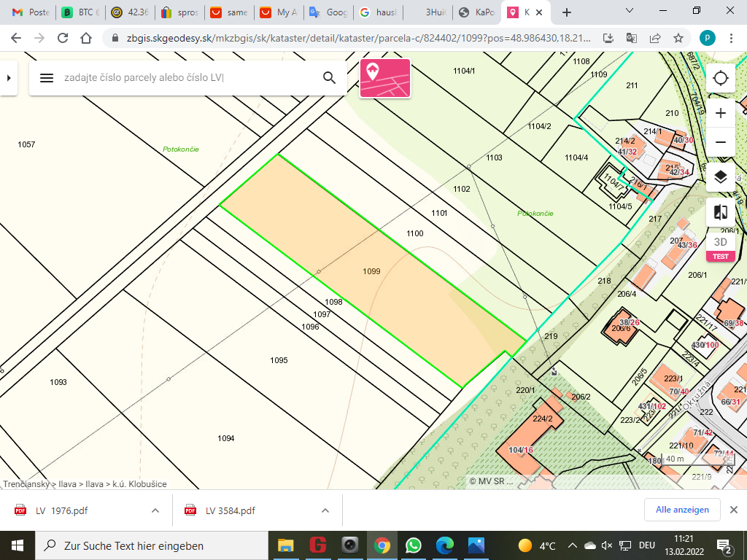Select the highlighted parcel 1099 on the map
The image size is (747, 560).
[371, 271]
